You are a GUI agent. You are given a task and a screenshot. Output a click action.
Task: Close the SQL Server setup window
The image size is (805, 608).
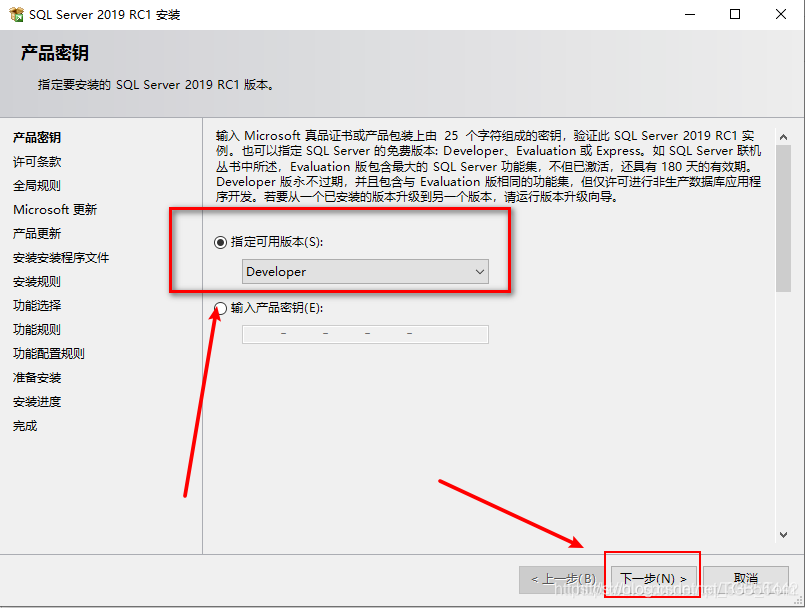point(781,14)
